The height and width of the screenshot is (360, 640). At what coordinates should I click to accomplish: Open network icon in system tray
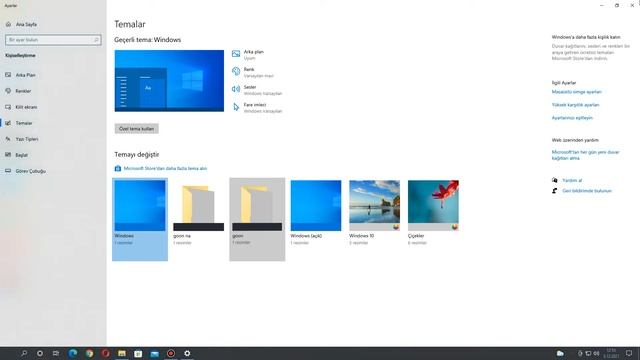(588, 353)
